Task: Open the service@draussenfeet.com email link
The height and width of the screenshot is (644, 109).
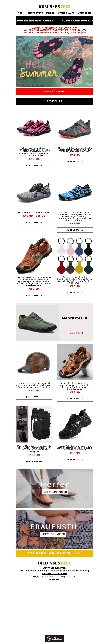Action: point(54,574)
